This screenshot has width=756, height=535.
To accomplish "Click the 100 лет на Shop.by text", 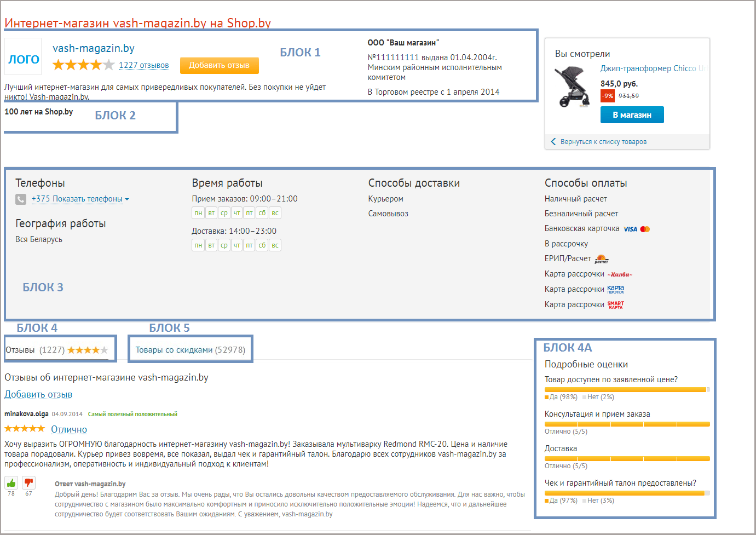I will [x=39, y=112].
